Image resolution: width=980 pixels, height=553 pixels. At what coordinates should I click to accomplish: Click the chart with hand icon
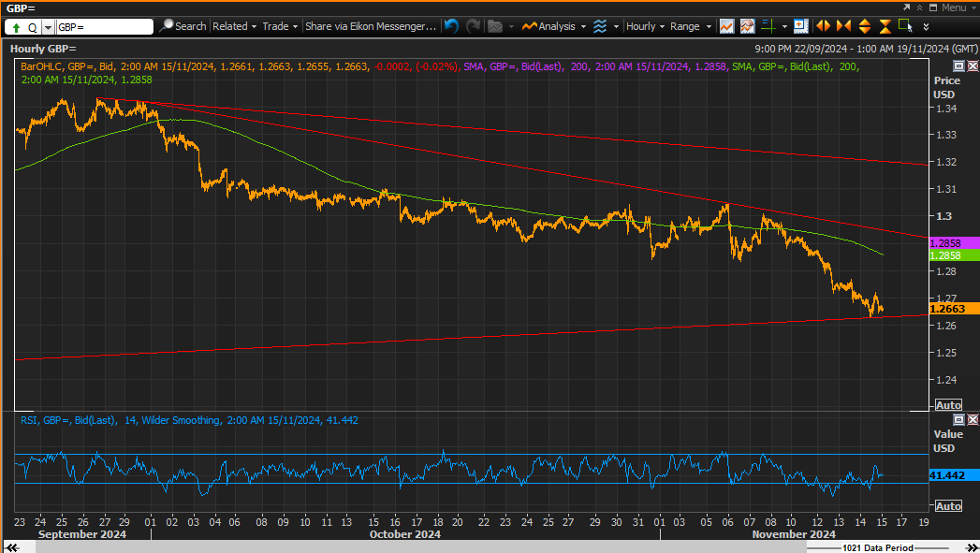point(747,26)
